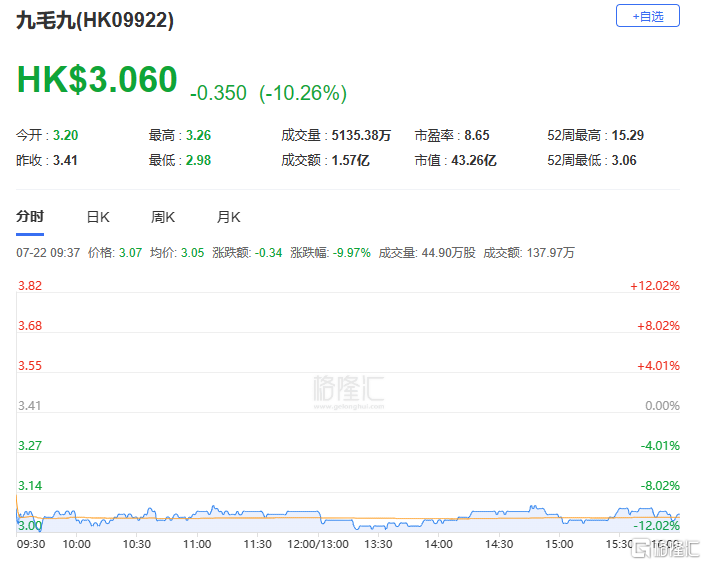The width and height of the screenshot is (706, 565).
Task: Click the 3.27 y-axis price label
Action: (30, 446)
